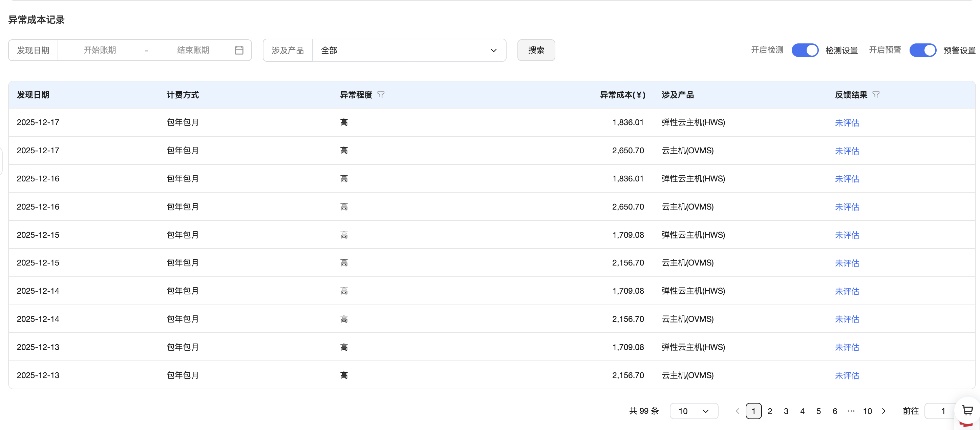Click 未评估 link for first 2025-12-17 row
Screen dimensions: 980x430
(x=847, y=123)
